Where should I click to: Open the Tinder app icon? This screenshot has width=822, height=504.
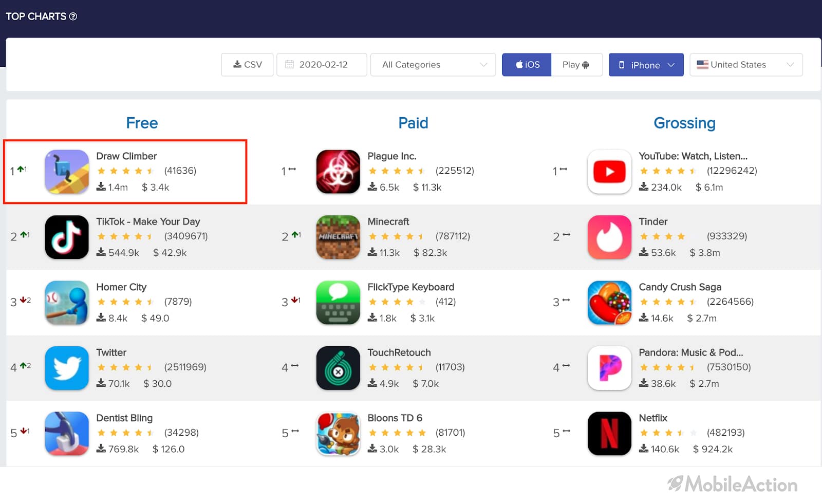coord(609,237)
